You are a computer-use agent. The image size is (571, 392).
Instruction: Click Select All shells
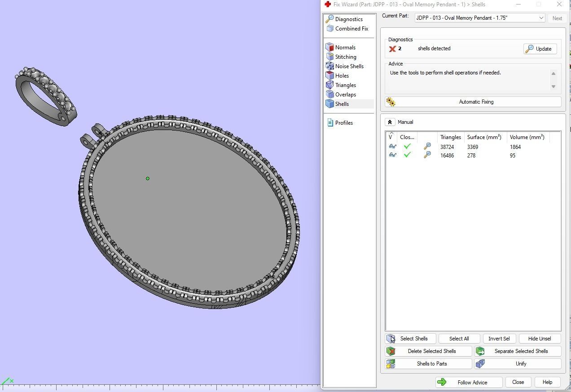click(x=459, y=339)
